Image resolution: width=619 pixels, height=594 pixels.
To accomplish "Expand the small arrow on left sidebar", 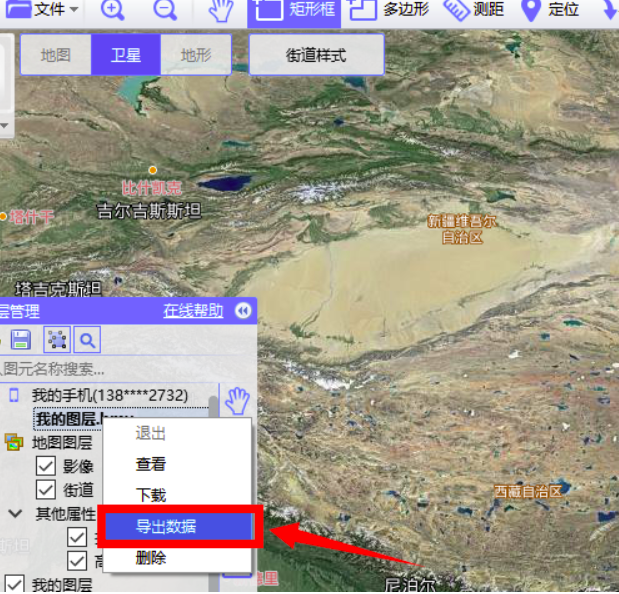I will (4, 126).
